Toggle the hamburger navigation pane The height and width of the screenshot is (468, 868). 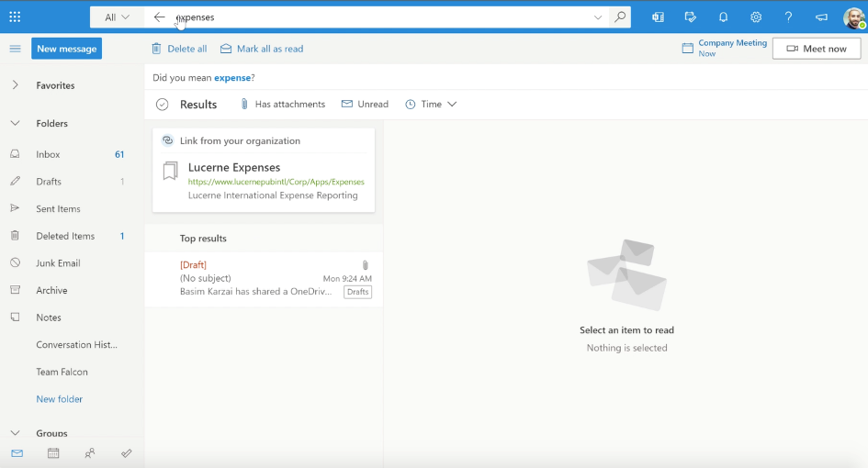click(x=15, y=49)
